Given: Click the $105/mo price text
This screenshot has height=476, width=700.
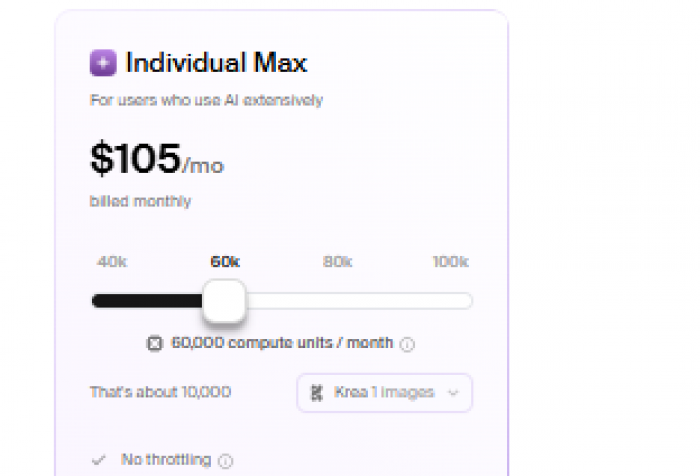Looking at the screenshot, I should (156, 159).
